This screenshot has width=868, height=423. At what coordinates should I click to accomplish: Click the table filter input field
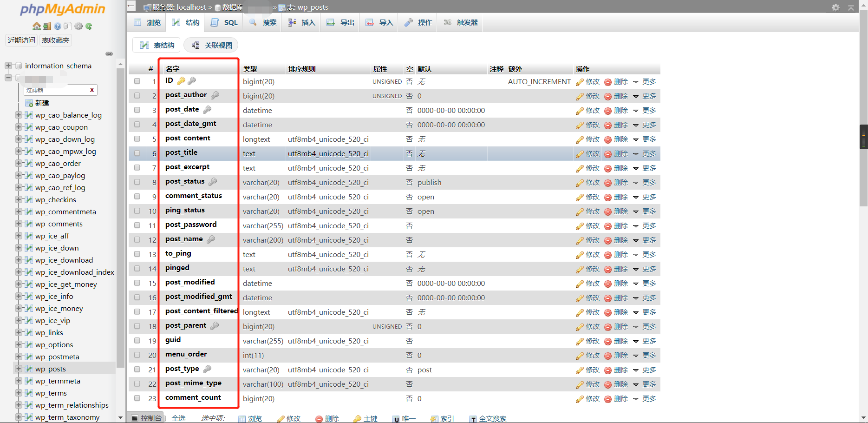pyautogui.click(x=56, y=90)
